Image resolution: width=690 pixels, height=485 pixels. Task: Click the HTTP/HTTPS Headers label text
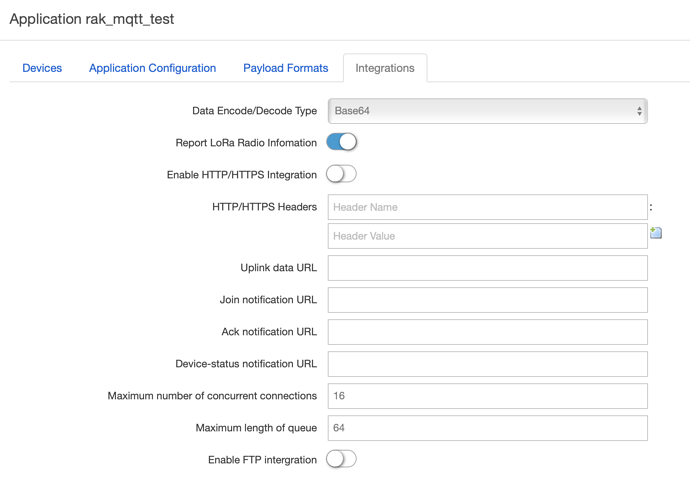point(264,207)
